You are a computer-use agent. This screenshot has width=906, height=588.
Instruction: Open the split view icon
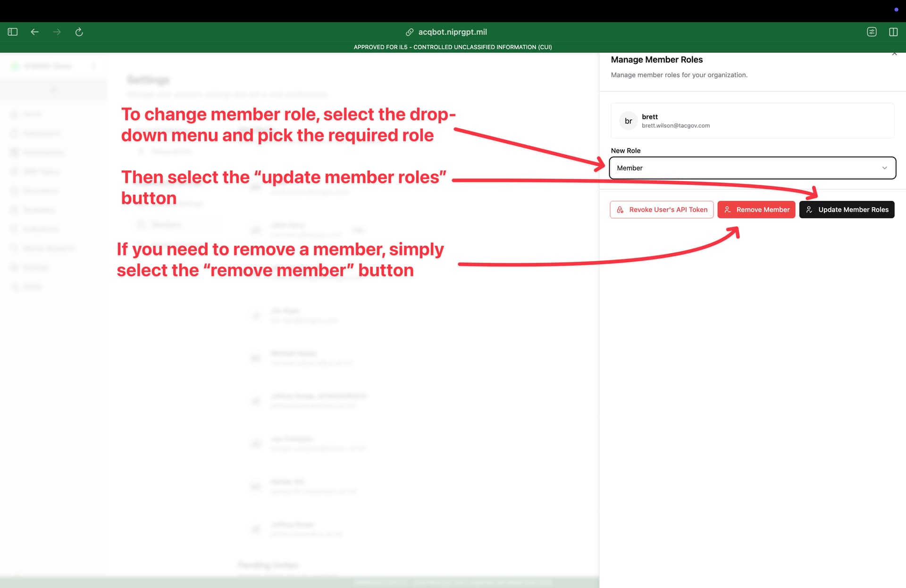(893, 32)
